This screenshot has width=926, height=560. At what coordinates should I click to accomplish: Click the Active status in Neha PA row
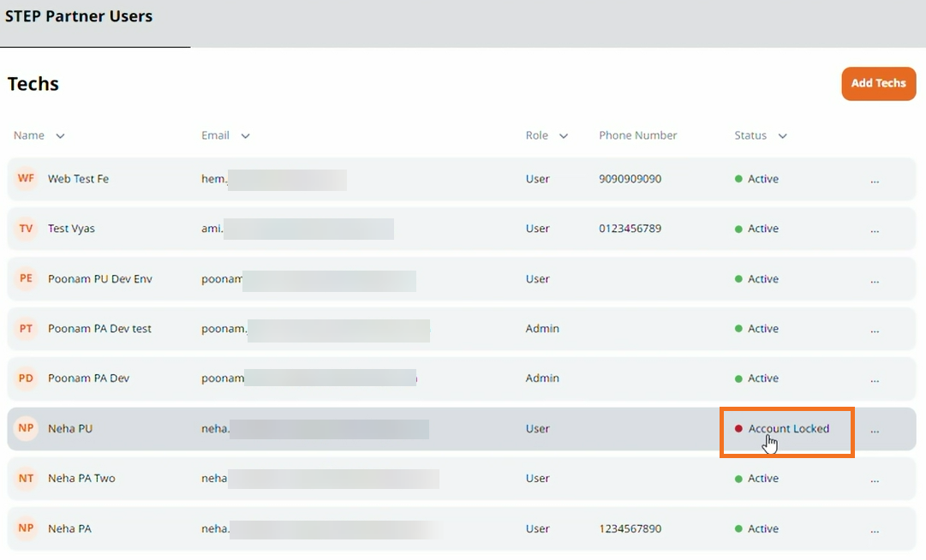[x=762, y=529]
